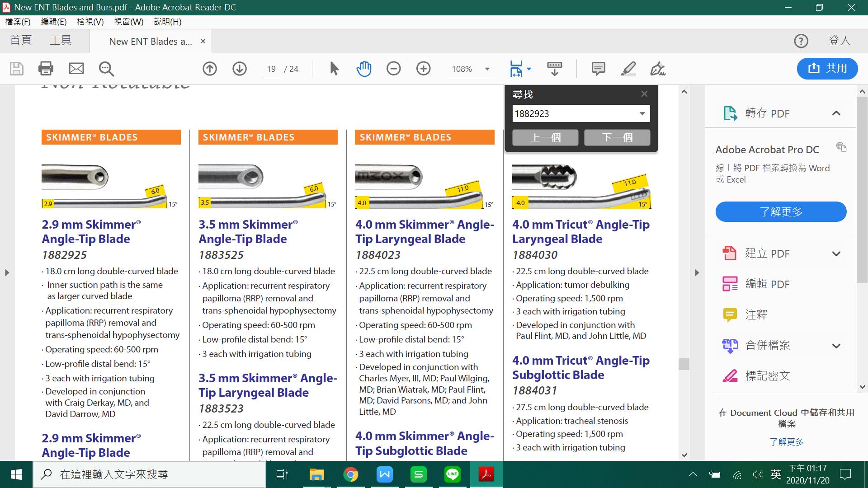Select the highlighter pen tool
Screen dimensions: 868x488
pos(628,69)
